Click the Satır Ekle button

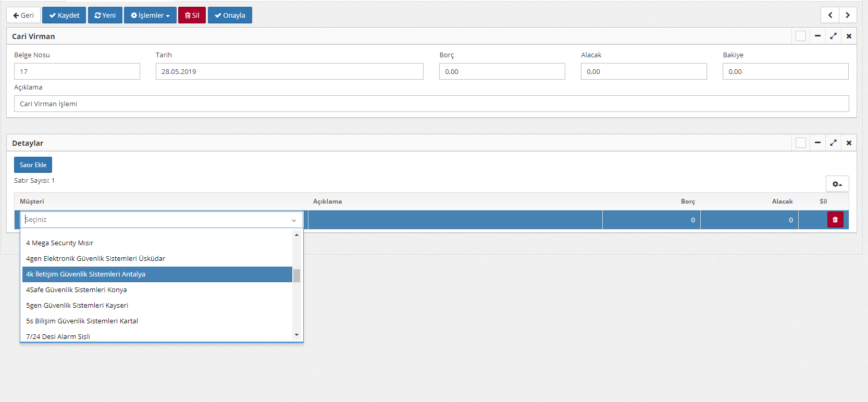tap(33, 165)
